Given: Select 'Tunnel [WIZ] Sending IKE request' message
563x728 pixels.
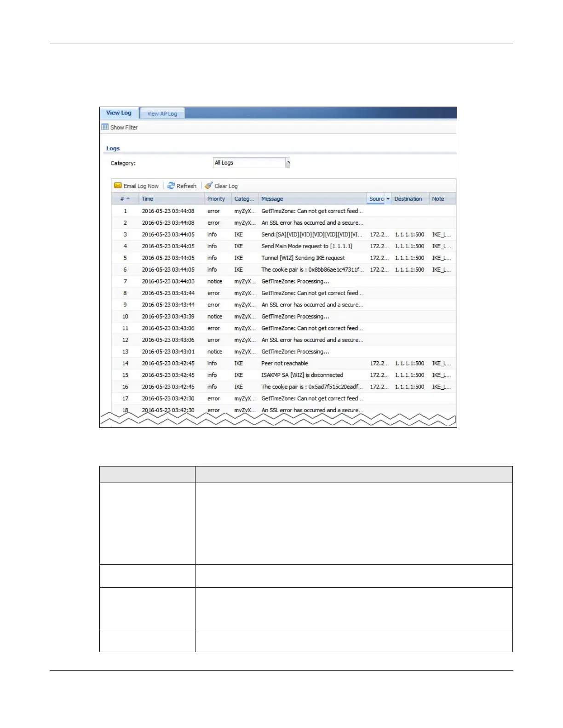Looking at the screenshot, I should [x=303, y=258].
